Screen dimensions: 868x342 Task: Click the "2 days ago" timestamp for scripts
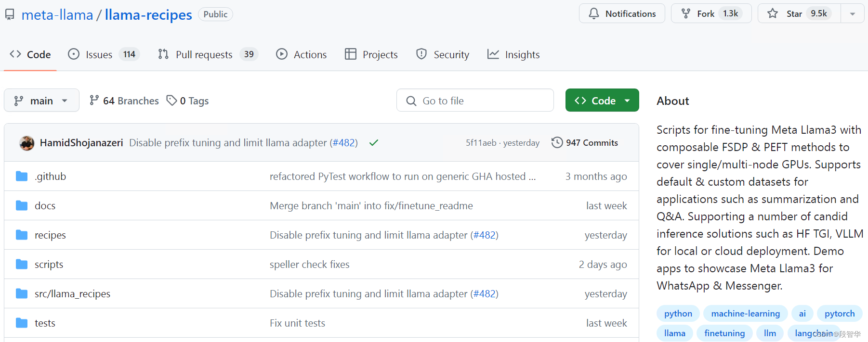(x=603, y=265)
